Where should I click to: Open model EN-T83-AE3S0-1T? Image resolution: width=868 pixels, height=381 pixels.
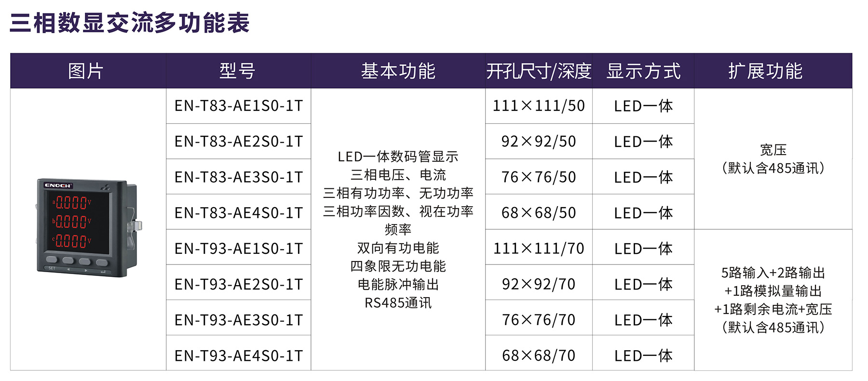[x=239, y=177]
